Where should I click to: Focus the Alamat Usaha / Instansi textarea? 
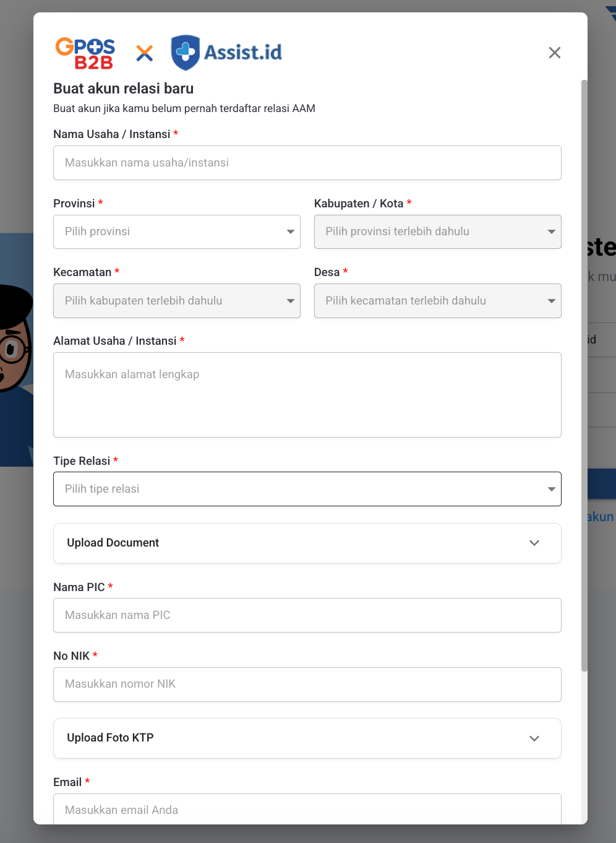tap(307, 395)
